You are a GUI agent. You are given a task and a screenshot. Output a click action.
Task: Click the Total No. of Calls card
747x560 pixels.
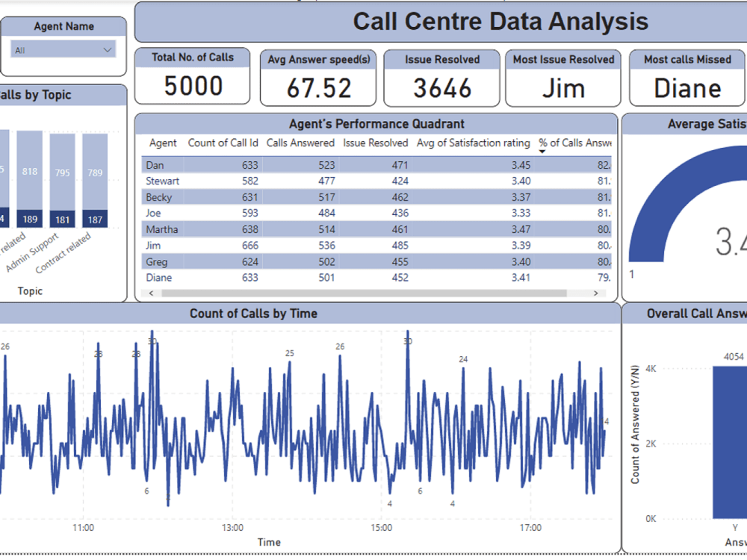(x=192, y=77)
